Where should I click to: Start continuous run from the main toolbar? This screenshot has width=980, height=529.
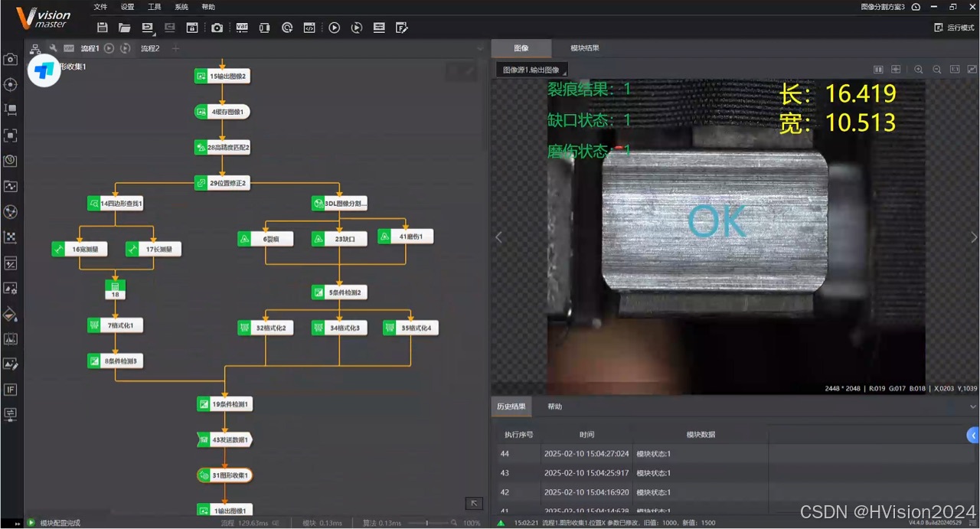pos(357,28)
